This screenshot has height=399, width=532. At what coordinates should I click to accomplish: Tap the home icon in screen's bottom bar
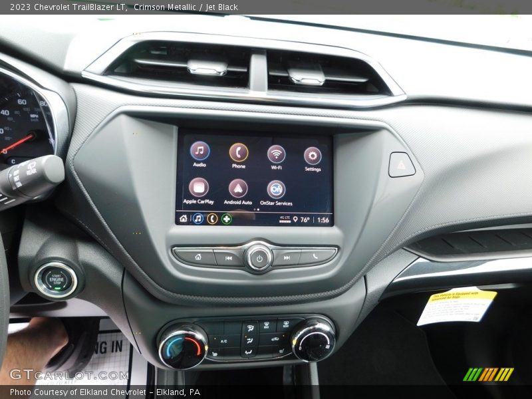(x=184, y=218)
